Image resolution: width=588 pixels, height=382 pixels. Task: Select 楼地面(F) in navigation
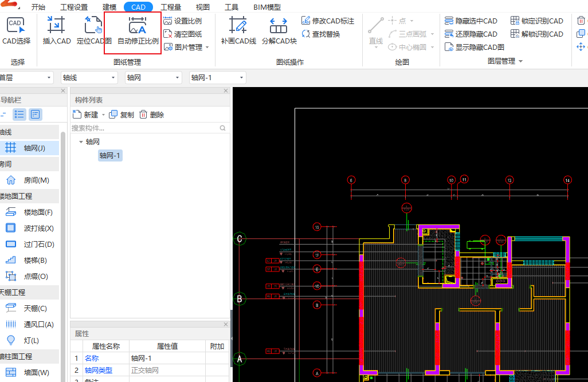[30, 212]
